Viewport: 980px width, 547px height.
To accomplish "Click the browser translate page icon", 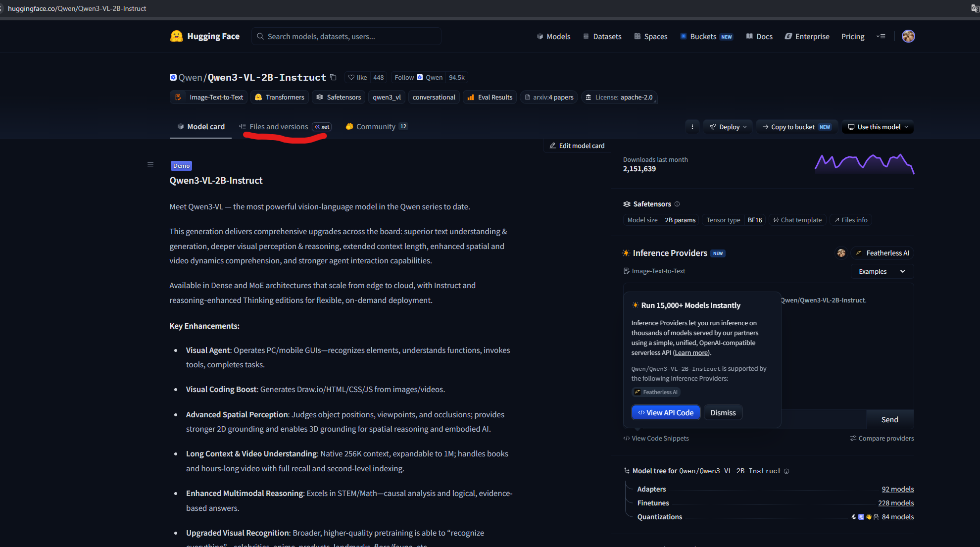I will (x=975, y=8).
